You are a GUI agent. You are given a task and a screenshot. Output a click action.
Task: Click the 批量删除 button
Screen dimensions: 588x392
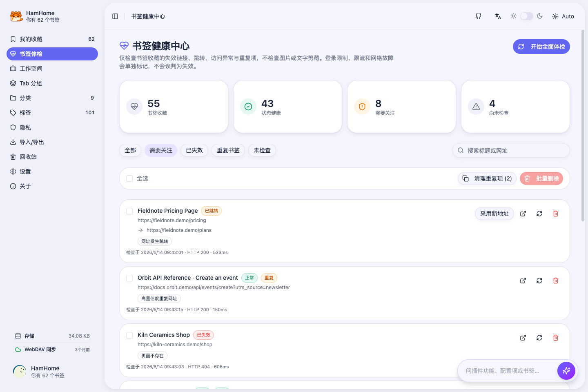coord(541,178)
